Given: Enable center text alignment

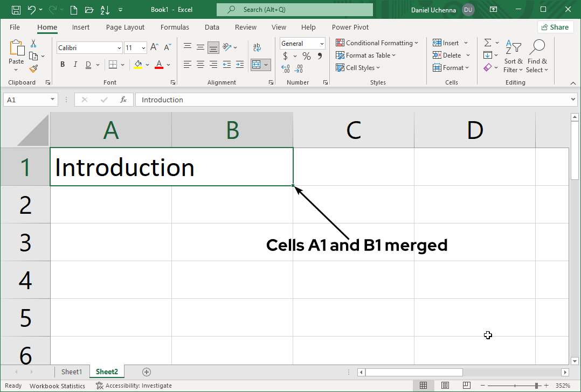Looking at the screenshot, I should coord(200,64).
